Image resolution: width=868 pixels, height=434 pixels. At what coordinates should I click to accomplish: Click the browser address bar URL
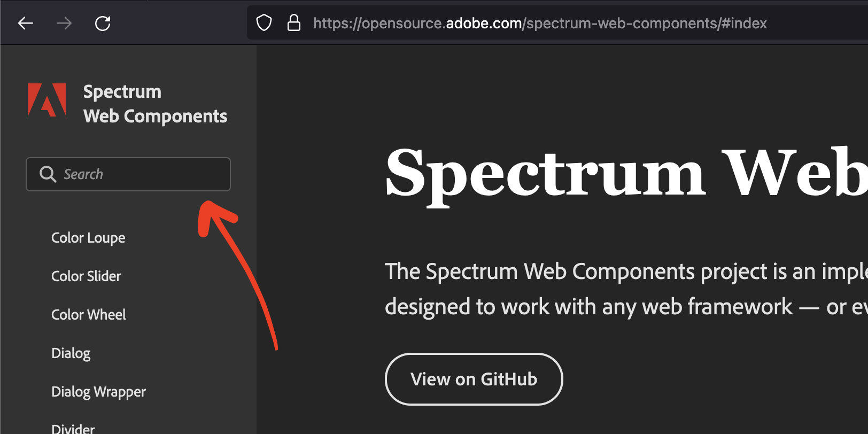coord(540,23)
